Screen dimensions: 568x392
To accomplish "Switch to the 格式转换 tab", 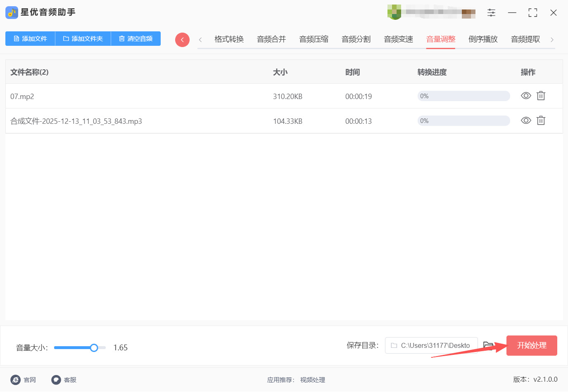I will pyautogui.click(x=229, y=39).
